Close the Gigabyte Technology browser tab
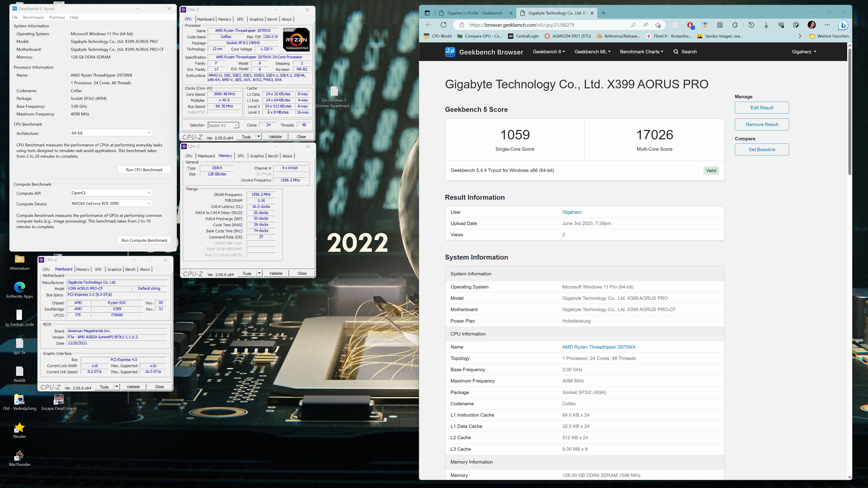The image size is (868, 488). (592, 13)
